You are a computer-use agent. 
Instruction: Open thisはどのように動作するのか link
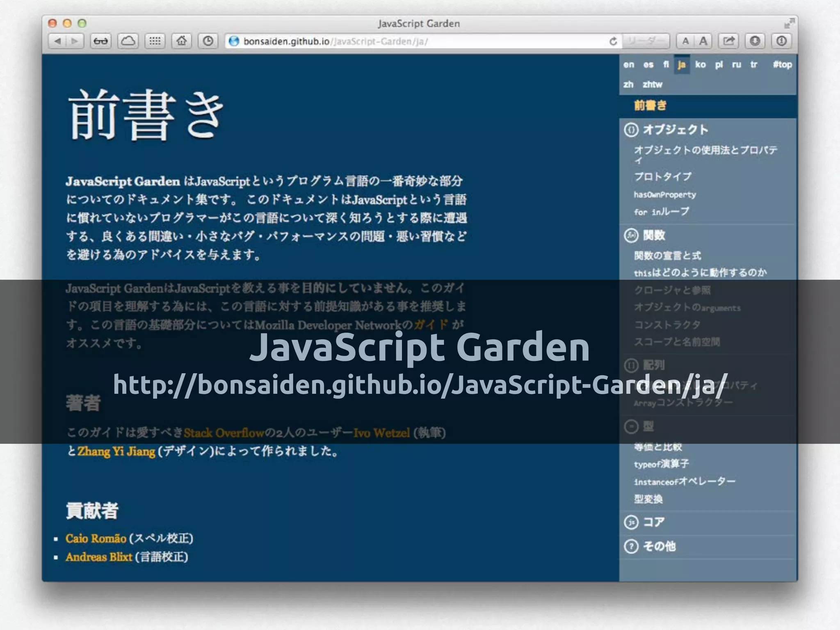point(700,273)
